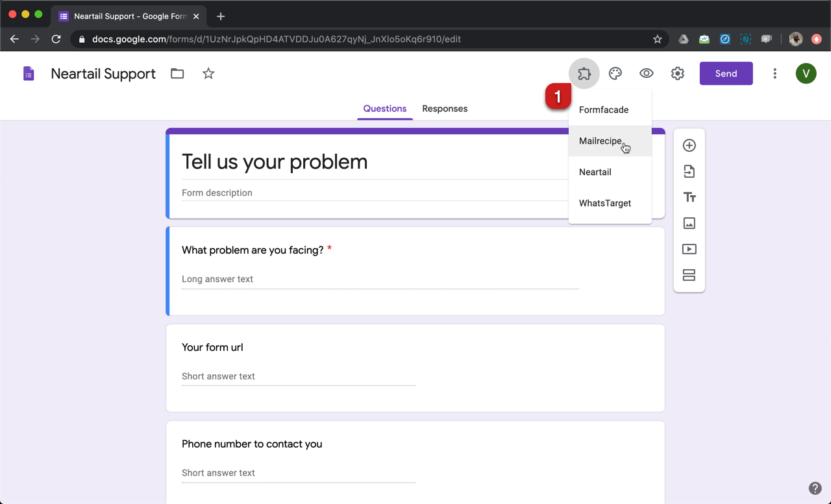Screen dimensions: 831x504
Task: Click the Import questions icon
Action: pyautogui.click(x=689, y=171)
